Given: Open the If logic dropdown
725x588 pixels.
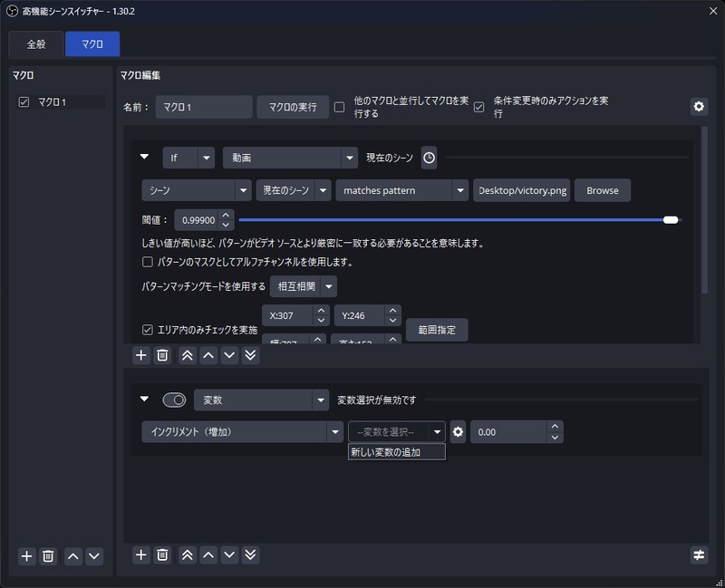Looking at the screenshot, I should click(x=188, y=158).
